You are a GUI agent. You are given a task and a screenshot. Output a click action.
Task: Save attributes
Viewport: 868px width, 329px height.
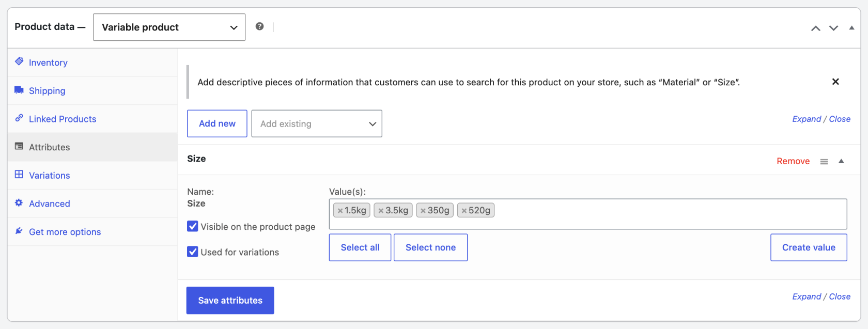230,301
